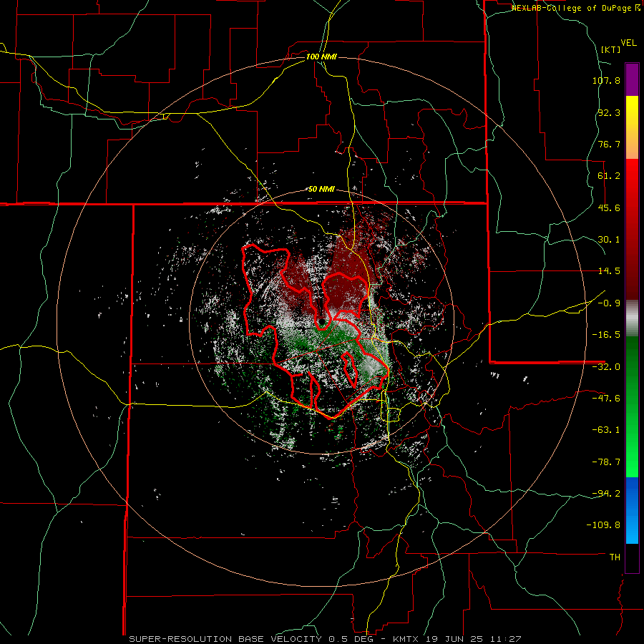Click the 45.6 scale value
Viewport: 644px width, 644px height.
pyautogui.click(x=609, y=208)
